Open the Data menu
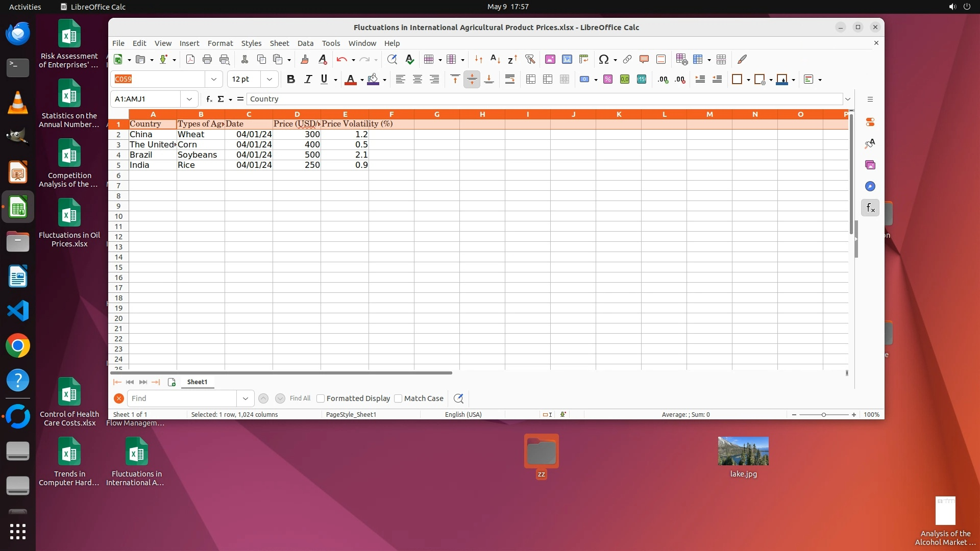This screenshot has width=980, height=551. pyautogui.click(x=305, y=43)
